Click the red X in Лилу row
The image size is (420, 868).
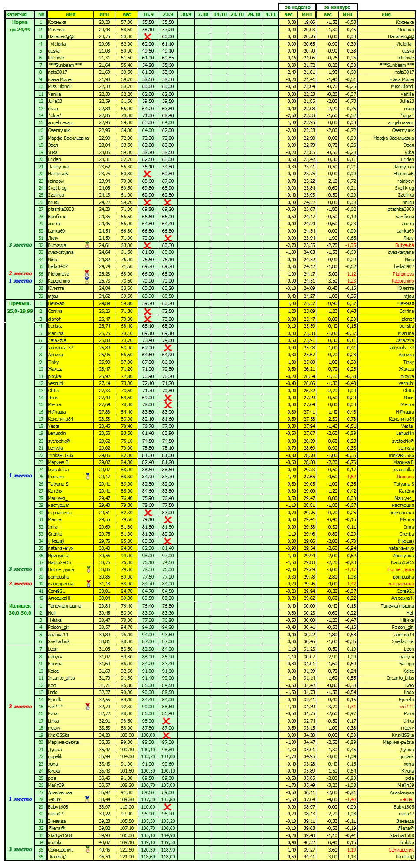tap(167, 238)
